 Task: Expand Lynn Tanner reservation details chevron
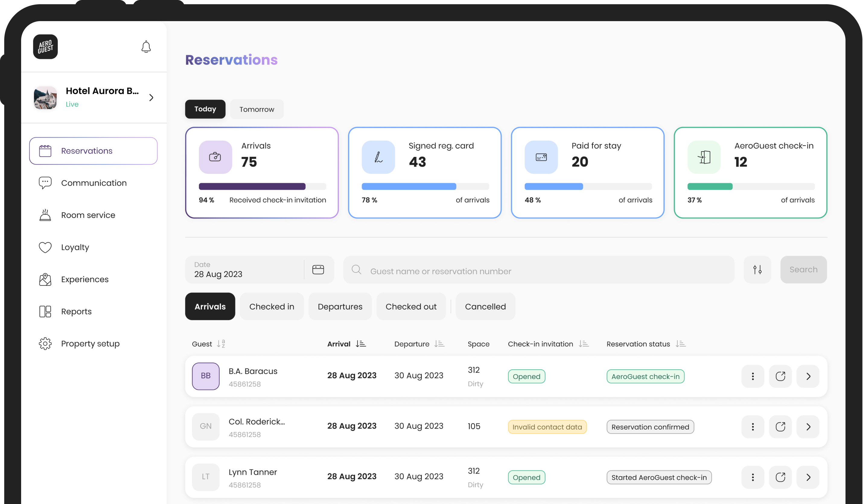tap(808, 477)
